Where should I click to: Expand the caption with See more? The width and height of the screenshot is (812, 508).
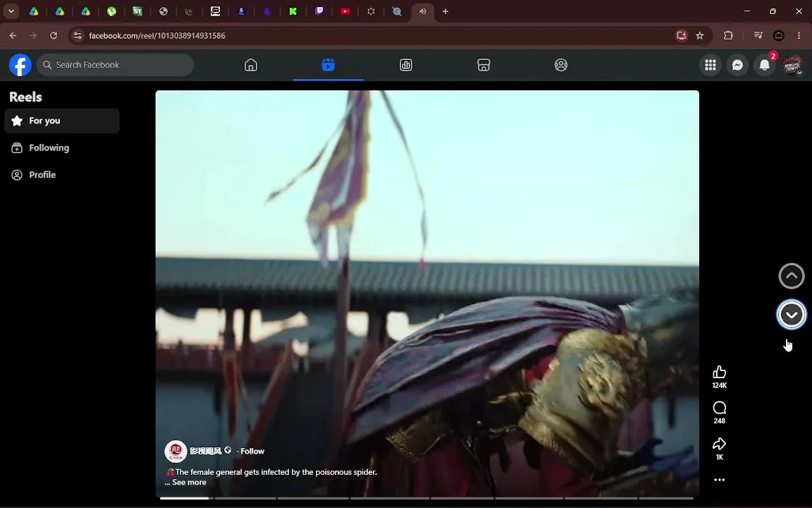coord(189,482)
